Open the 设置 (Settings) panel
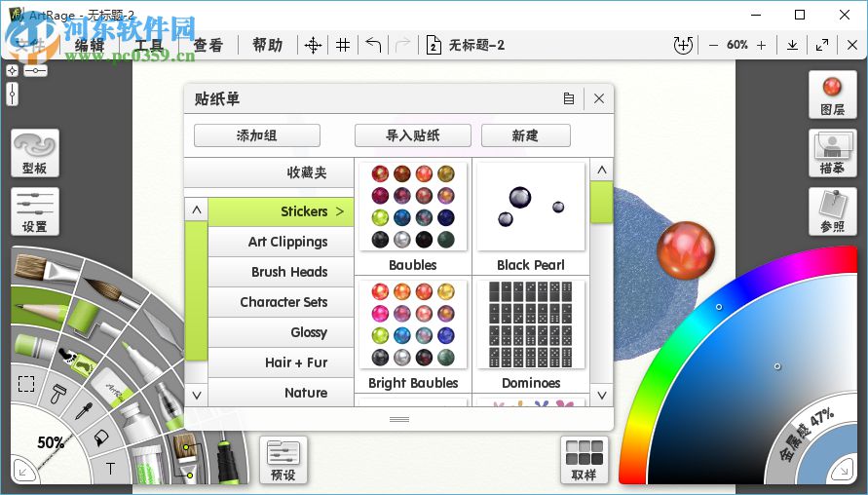868x495 pixels. tap(35, 212)
